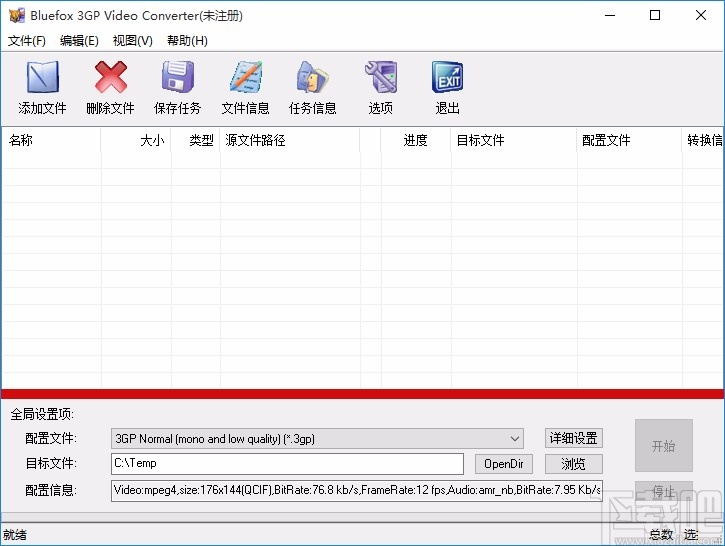Open Options (选项) tools icon
Viewport: 725px width, 546px height.
click(x=381, y=77)
